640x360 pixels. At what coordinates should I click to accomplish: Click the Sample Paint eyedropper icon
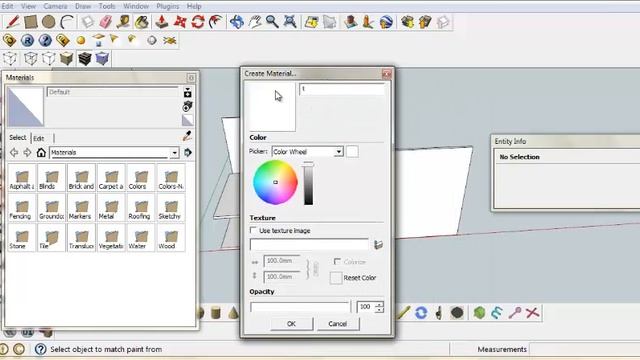point(187,136)
